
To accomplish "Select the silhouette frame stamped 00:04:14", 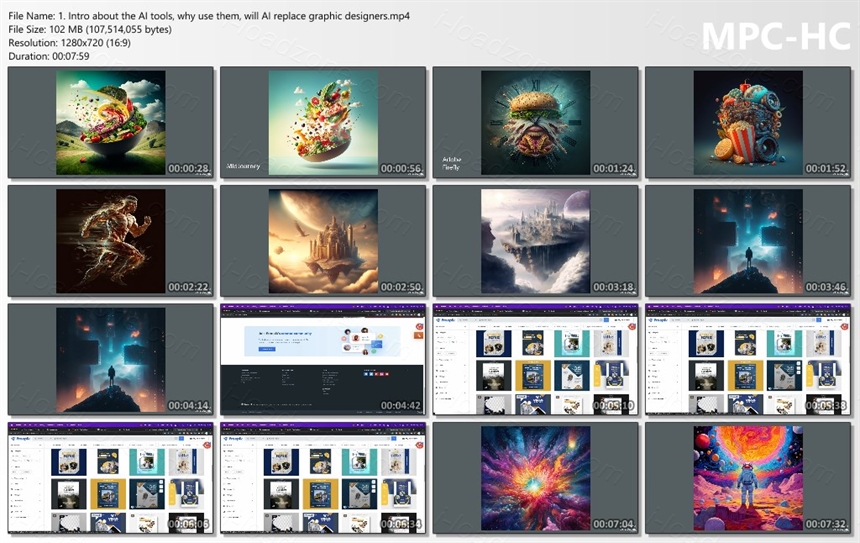I will (x=111, y=359).
